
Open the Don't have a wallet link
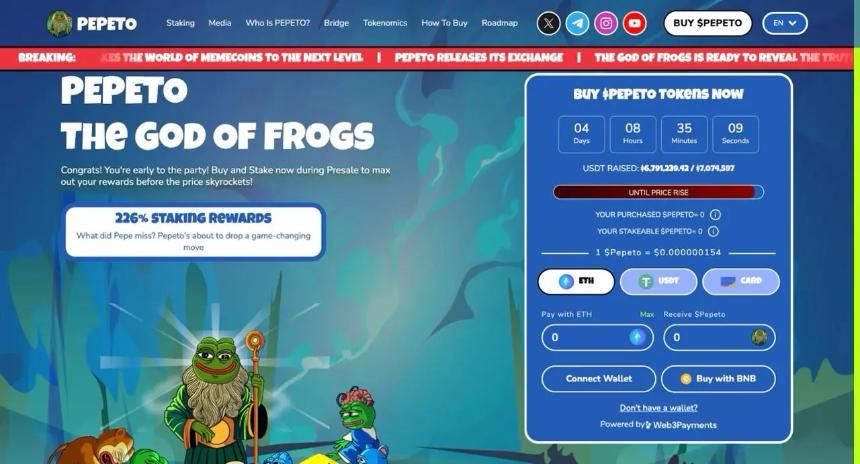point(658,408)
